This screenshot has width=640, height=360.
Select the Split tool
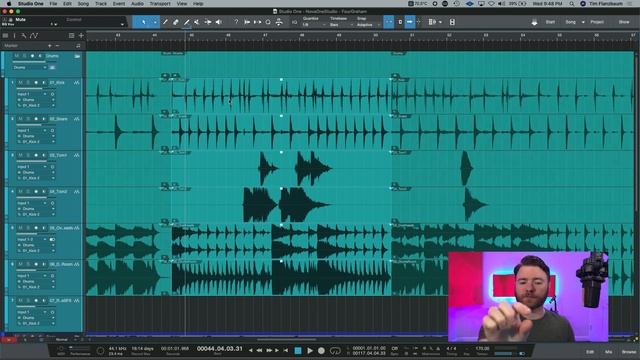coord(165,22)
